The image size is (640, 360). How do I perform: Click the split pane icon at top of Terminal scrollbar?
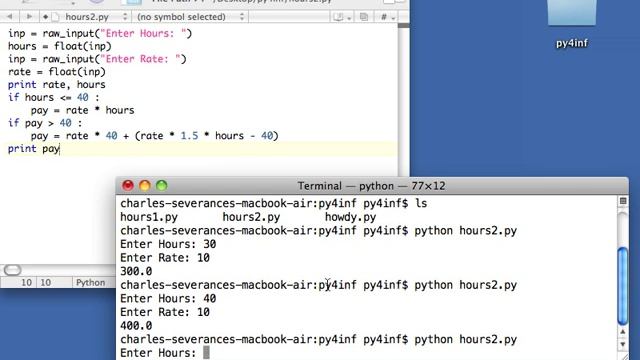[623, 201]
